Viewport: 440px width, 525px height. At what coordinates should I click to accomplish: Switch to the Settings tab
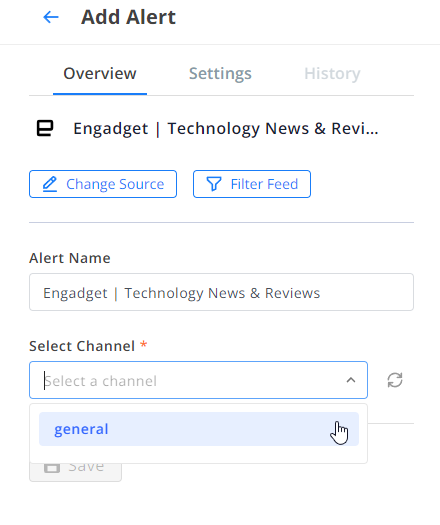coord(220,74)
